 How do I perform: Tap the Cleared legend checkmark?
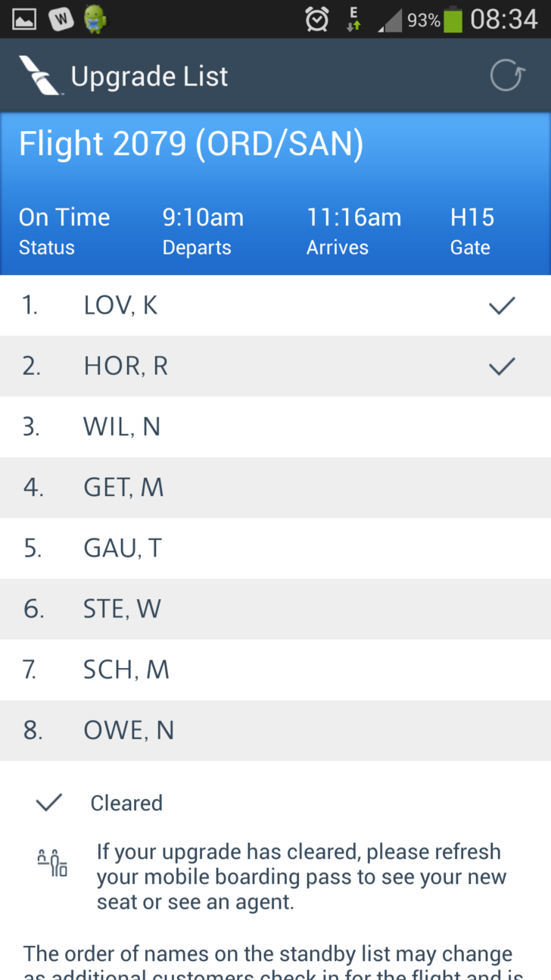coord(48,803)
